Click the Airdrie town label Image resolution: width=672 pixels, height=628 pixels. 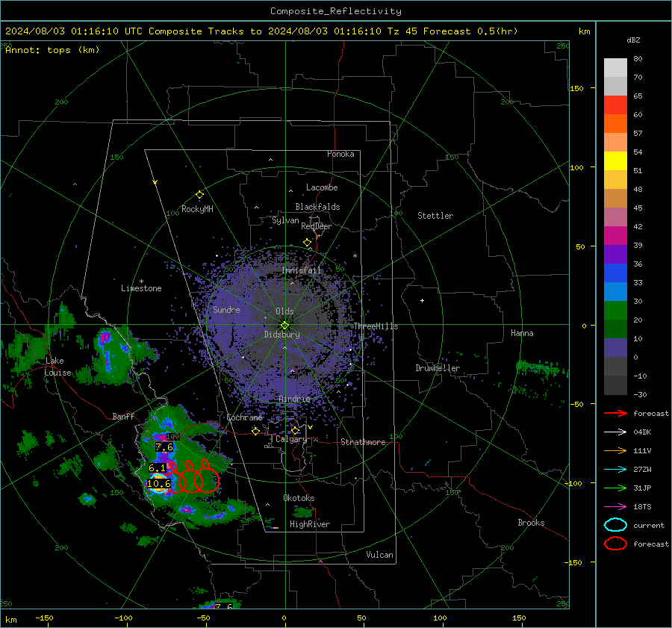[294, 399]
